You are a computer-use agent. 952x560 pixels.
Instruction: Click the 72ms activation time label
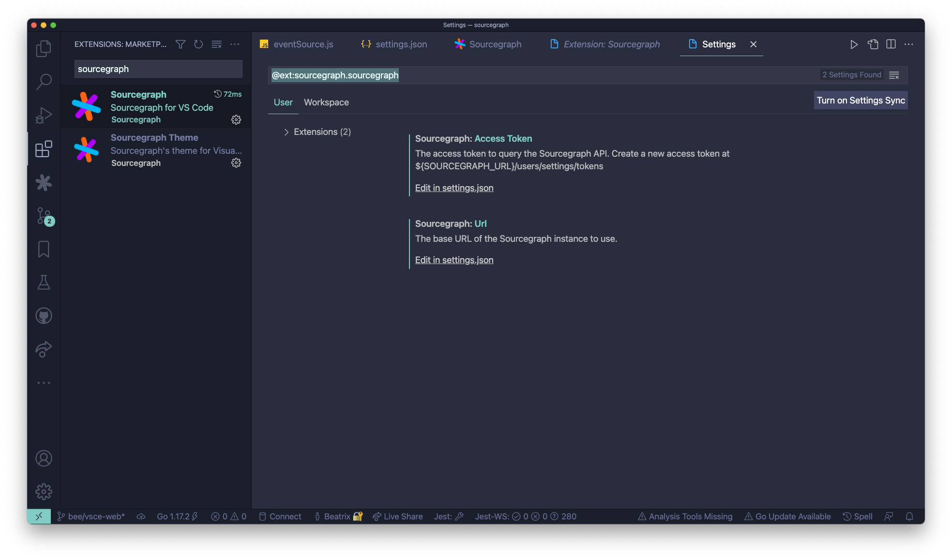click(228, 94)
